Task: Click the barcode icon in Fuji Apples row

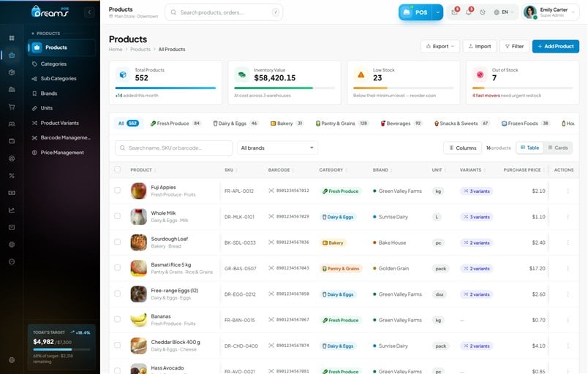Action: click(271, 191)
